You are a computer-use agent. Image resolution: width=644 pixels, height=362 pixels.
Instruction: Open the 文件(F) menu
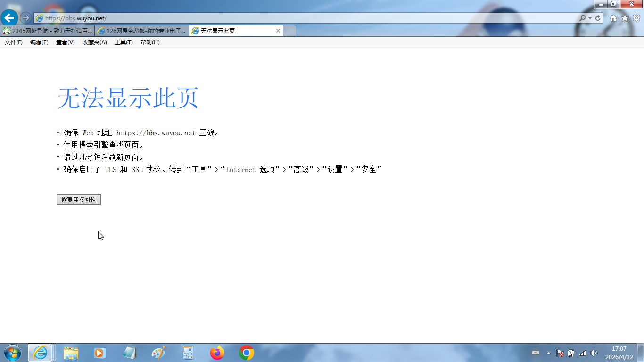(14, 42)
